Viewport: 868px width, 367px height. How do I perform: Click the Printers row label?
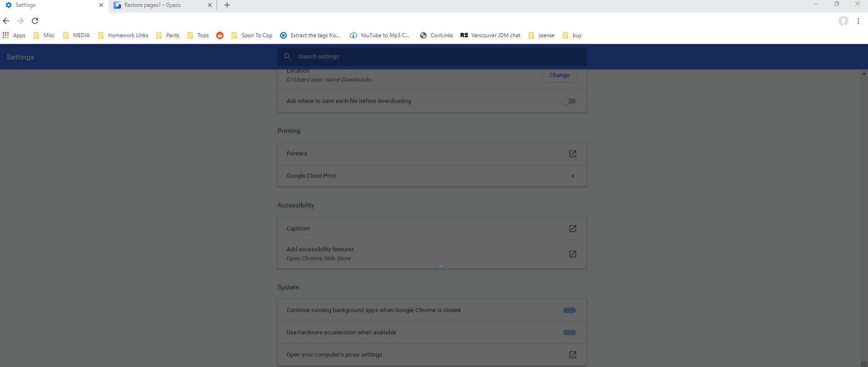click(297, 154)
